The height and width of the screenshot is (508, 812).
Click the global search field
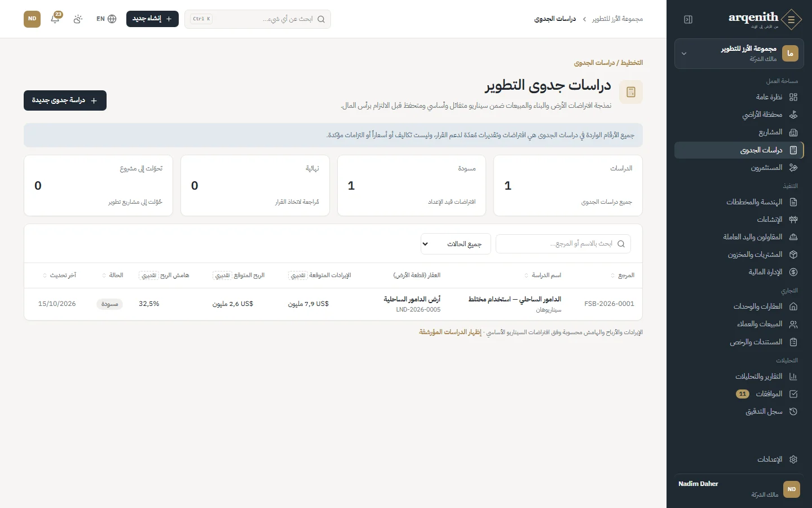point(258,19)
